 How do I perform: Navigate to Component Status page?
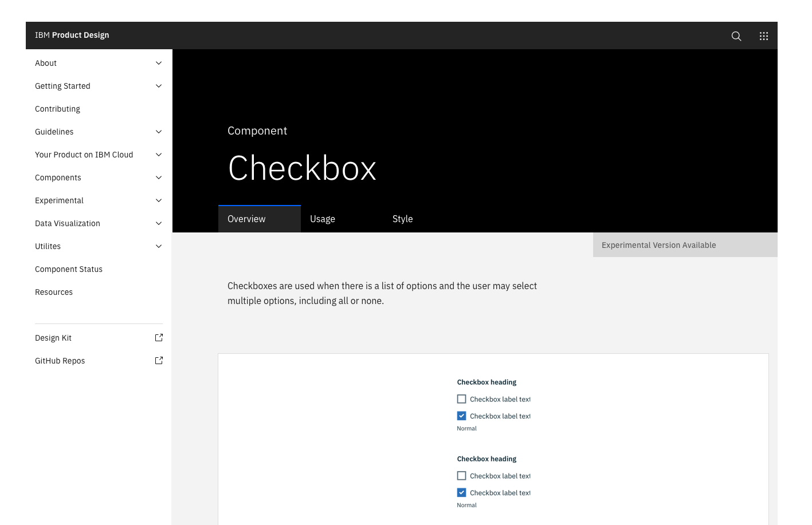(x=69, y=269)
